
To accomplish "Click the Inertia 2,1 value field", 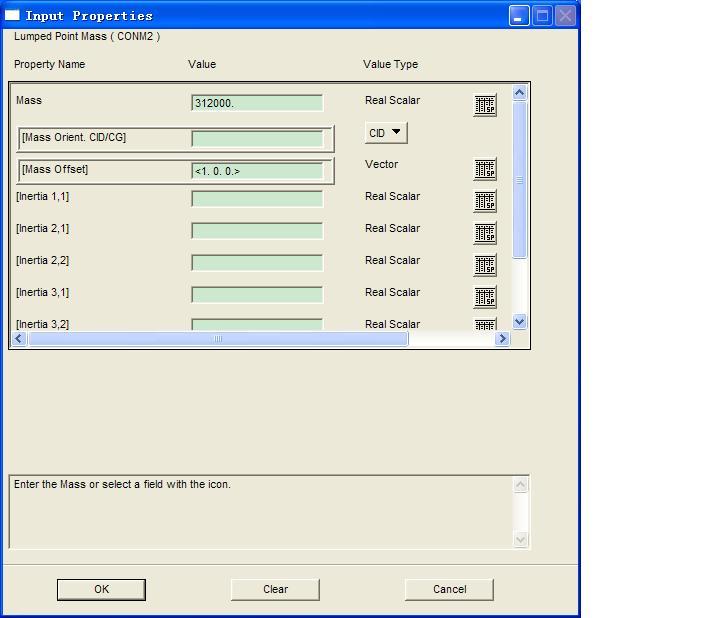I will (257, 231).
